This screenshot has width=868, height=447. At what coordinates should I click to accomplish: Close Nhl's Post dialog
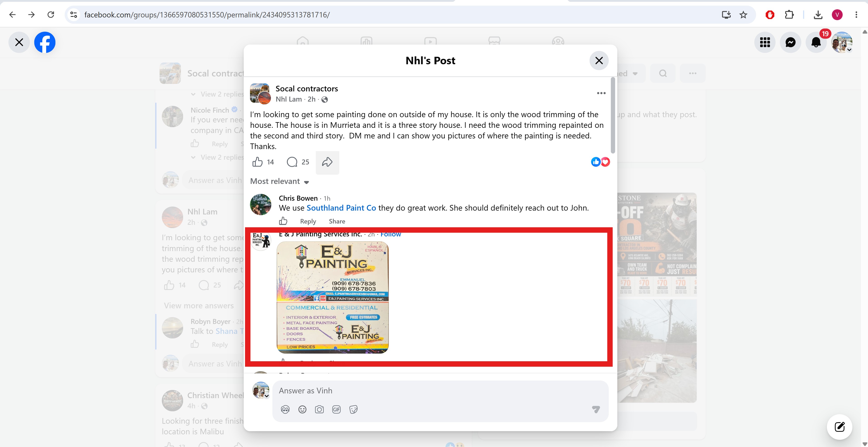tap(599, 61)
